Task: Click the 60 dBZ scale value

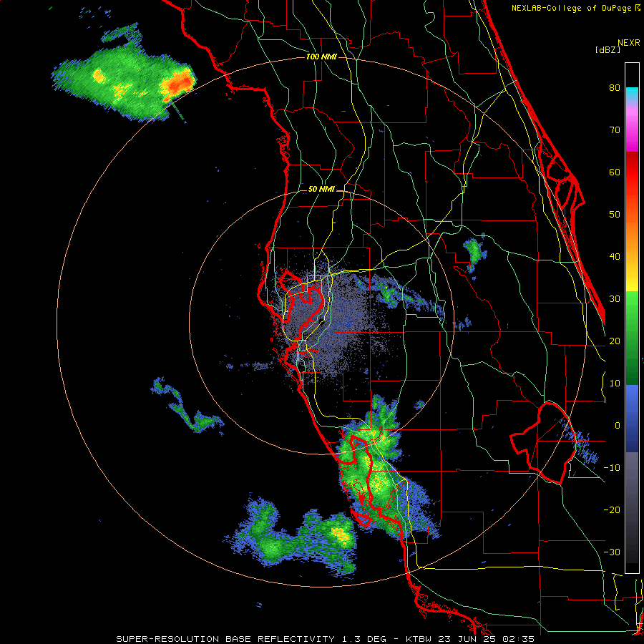Action: click(x=615, y=172)
